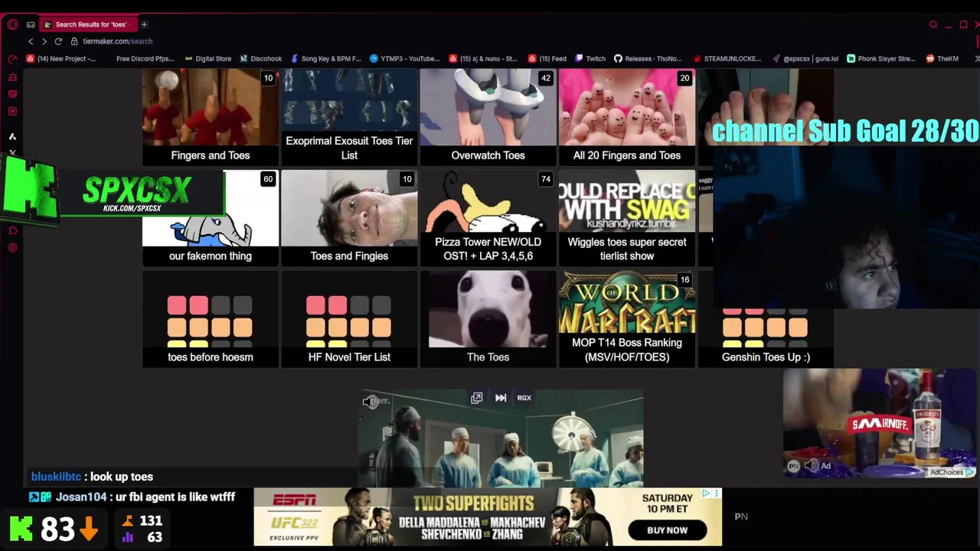
Task: Skip to next video in ad player
Action: point(501,398)
